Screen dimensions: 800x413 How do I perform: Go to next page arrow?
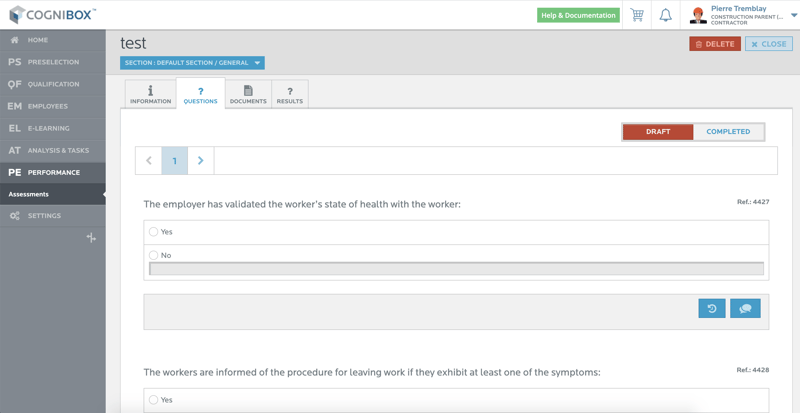[201, 161]
